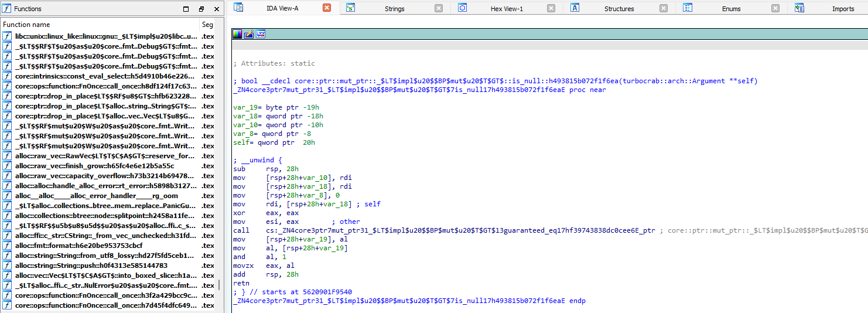Click the edit function pencil icon
This screenshot has width=868, height=313.
click(249, 34)
